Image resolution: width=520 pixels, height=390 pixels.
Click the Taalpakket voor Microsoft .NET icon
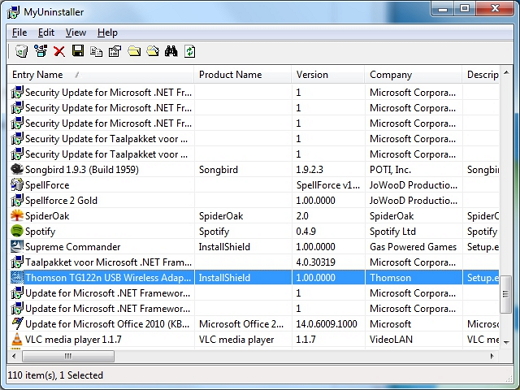click(x=17, y=262)
